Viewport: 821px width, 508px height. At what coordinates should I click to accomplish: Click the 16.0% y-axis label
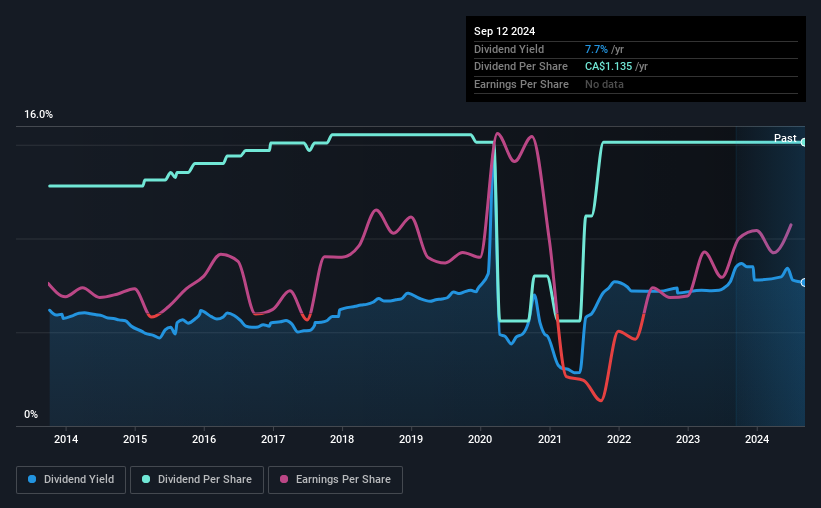click(38, 115)
